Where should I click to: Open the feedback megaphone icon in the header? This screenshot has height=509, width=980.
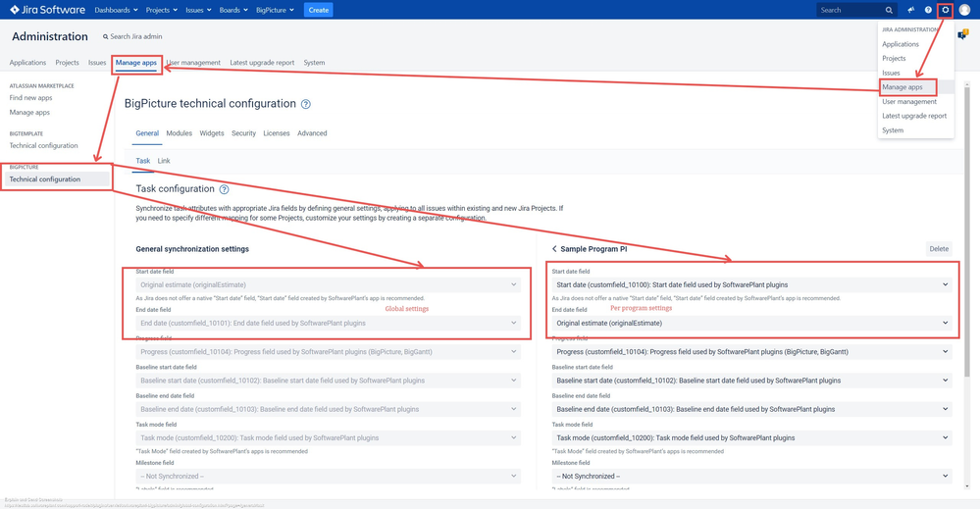[911, 10]
